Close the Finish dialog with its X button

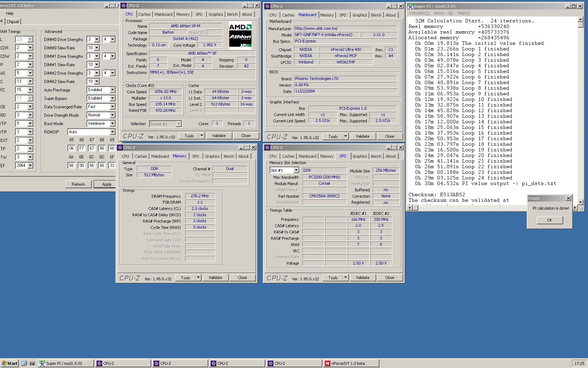[x=568, y=198]
